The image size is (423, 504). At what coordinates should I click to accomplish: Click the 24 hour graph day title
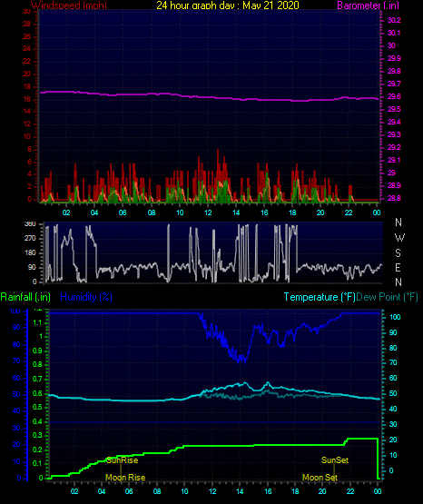tap(228, 5)
